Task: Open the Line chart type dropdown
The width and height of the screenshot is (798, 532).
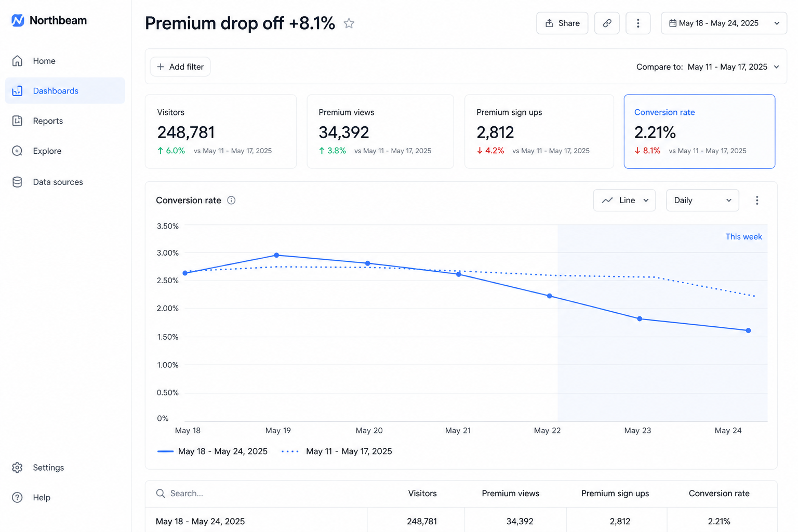Action: [x=624, y=201]
